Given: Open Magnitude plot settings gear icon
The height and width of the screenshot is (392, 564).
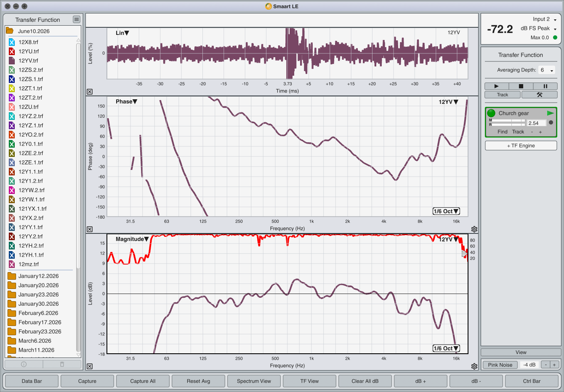Looking at the screenshot, I should coord(474,366).
